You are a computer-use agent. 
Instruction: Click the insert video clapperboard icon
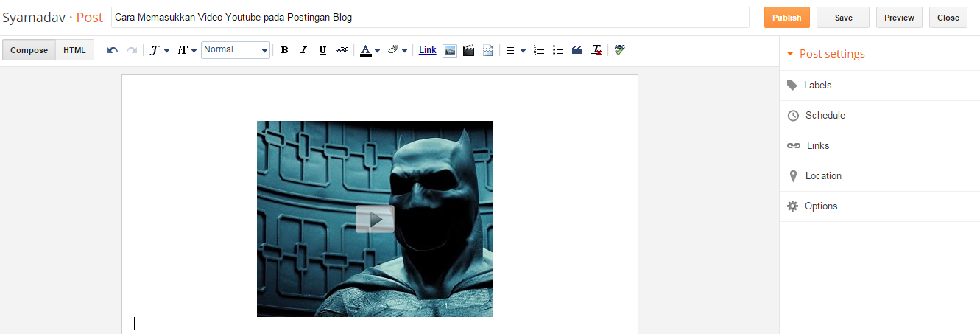468,50
